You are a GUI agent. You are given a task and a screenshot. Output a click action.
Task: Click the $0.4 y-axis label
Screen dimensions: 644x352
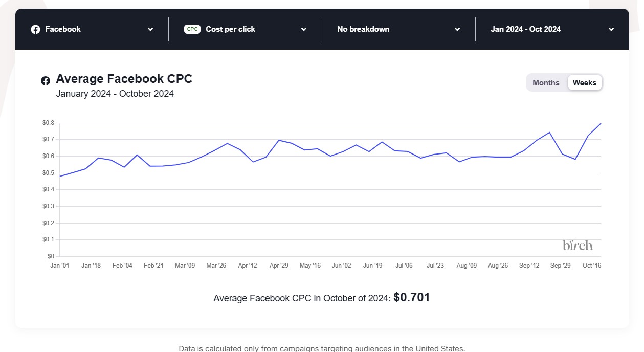pyautogui.click(x=48, y=189)
